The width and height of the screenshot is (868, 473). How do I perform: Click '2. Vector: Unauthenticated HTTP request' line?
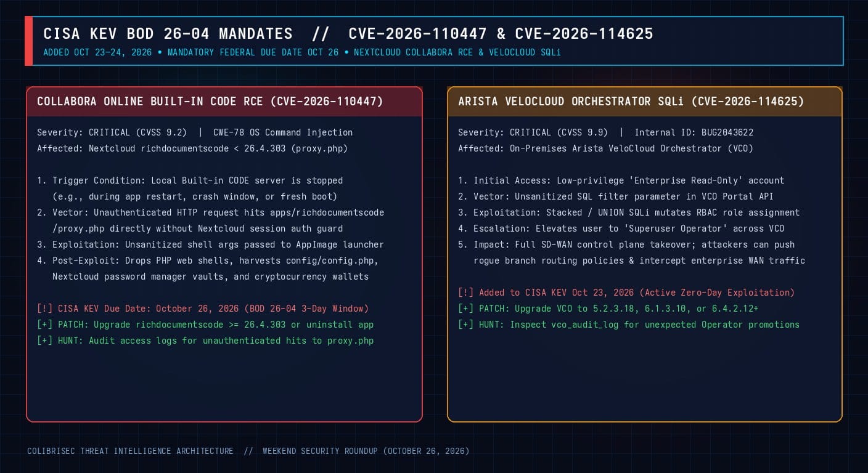coord(211,212)
